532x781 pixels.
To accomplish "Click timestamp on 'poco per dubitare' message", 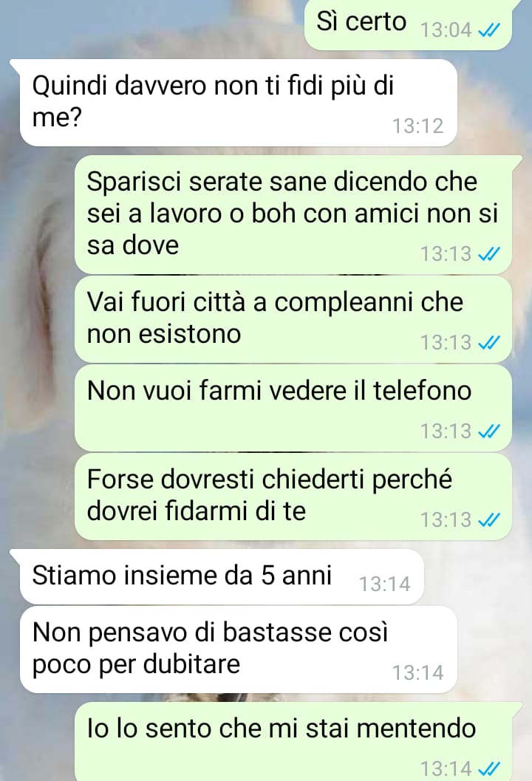I will [417, 673].
